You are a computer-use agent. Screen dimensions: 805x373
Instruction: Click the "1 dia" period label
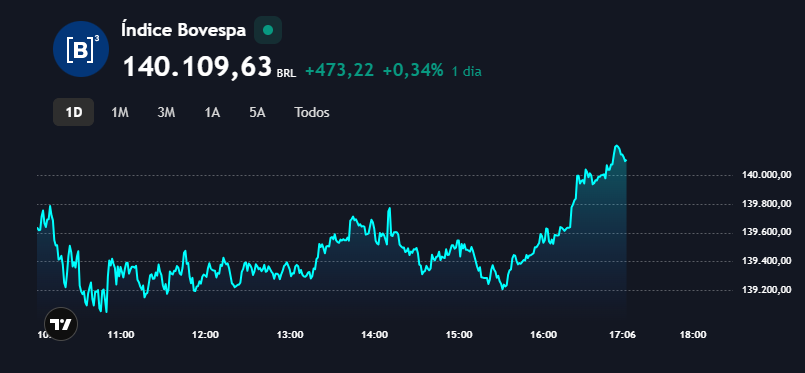pyautogui.click(x=466, y=71)
